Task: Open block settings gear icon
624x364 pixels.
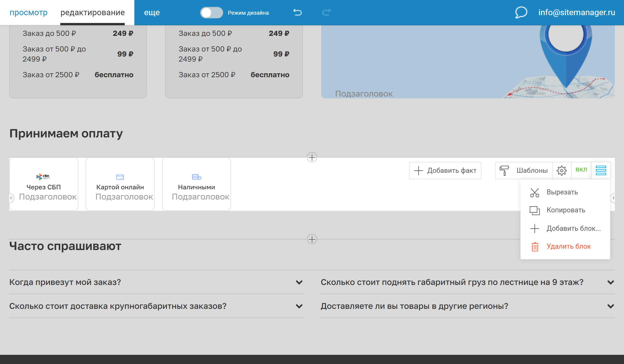Action: click(561, 170)
